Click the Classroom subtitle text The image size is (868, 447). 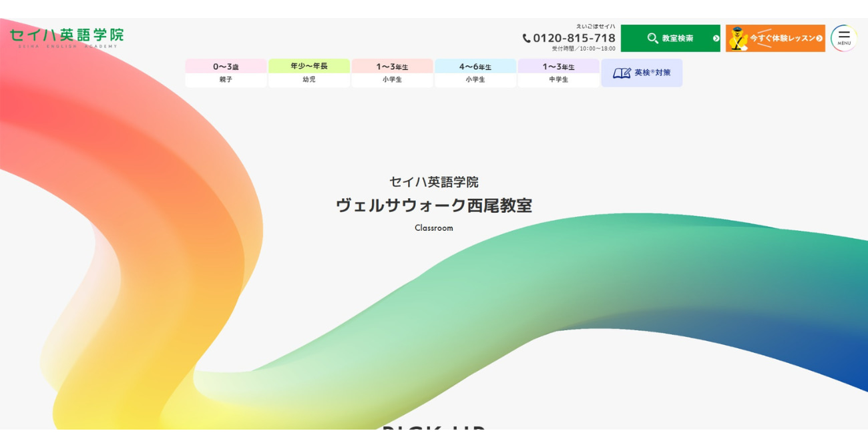[x=433, y=228]
